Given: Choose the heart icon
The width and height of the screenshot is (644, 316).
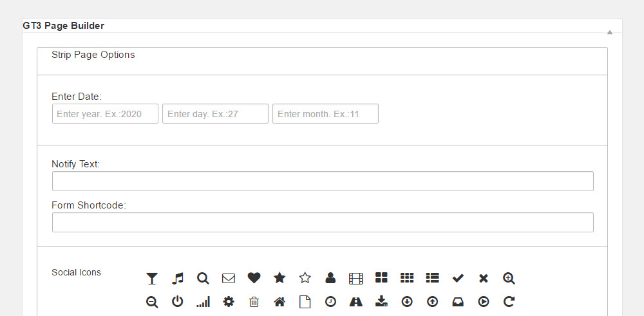Looking at the screenshot, I should coord(254,278).
